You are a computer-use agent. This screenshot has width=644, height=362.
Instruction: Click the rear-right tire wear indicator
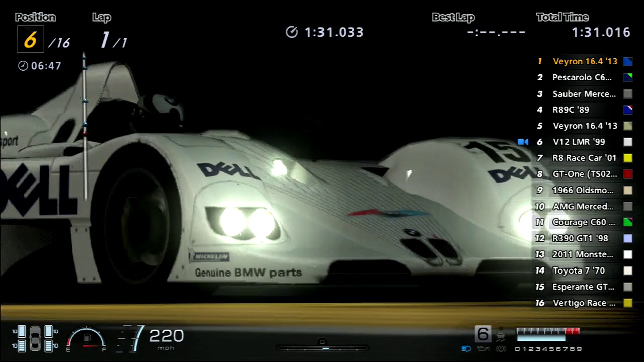pos(49,346)
